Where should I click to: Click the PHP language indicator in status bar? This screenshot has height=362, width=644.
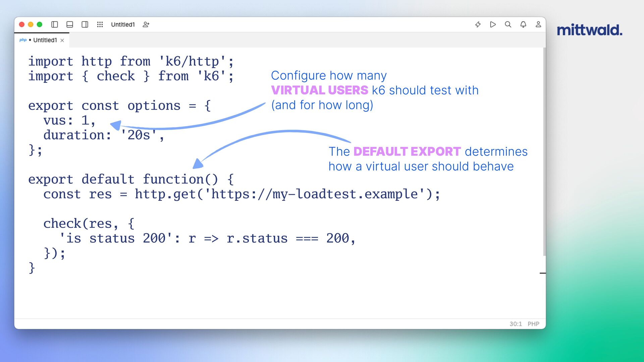click(533, 324)
